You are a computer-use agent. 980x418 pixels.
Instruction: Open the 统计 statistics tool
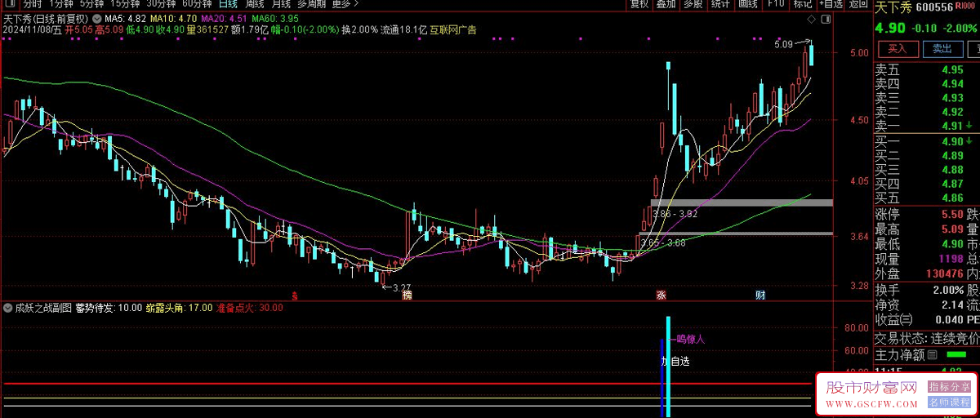719,4
